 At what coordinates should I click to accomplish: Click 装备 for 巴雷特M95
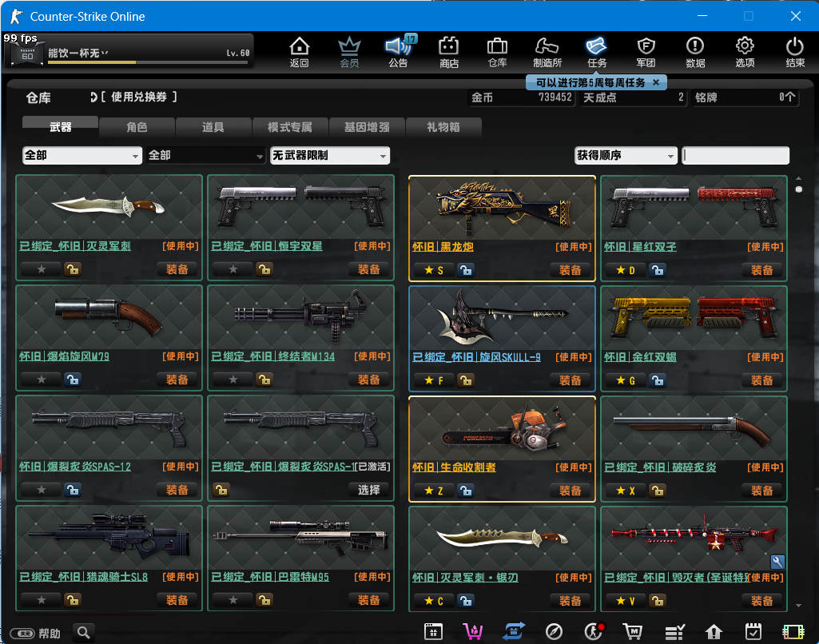pyautogui.click(x=369, y=600)
